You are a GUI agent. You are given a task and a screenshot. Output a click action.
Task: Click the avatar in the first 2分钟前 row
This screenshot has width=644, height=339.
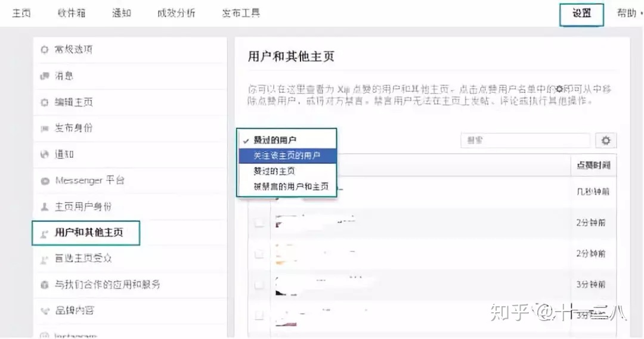coord(285,223)
